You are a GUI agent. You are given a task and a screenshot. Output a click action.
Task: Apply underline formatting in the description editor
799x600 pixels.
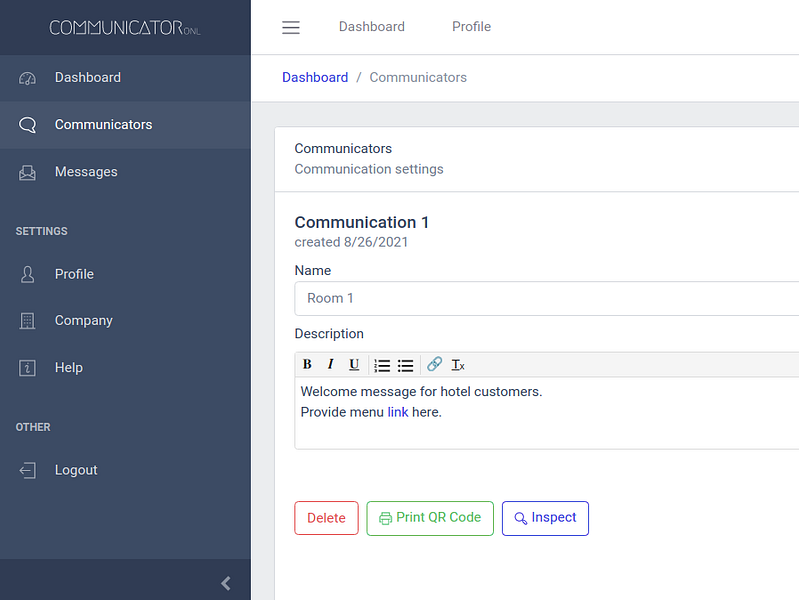coord(354,364)
